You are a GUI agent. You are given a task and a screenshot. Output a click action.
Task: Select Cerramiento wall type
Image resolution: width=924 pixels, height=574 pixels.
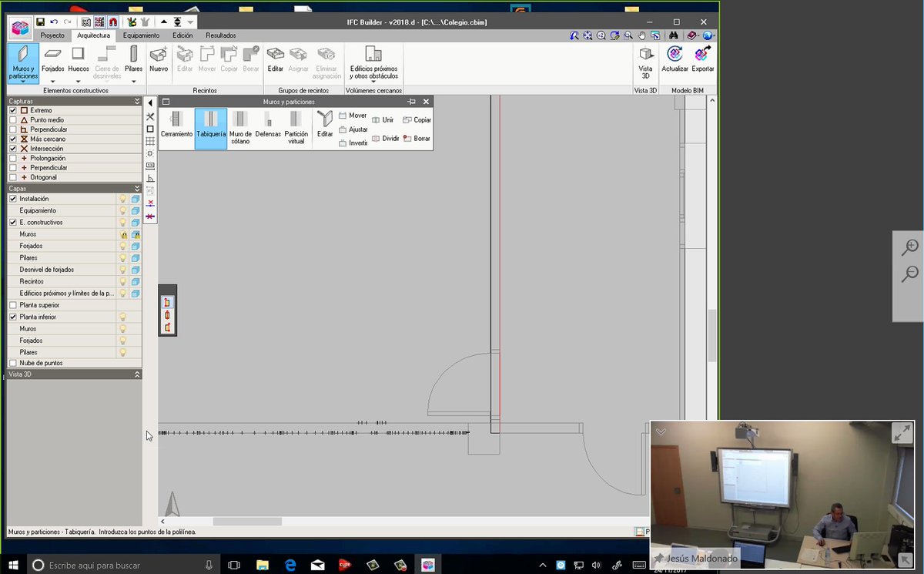point(176,128)
